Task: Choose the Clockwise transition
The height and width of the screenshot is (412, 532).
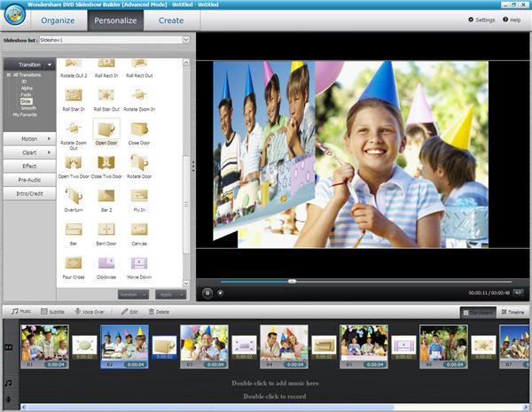Action: click(x=106, y=263)
